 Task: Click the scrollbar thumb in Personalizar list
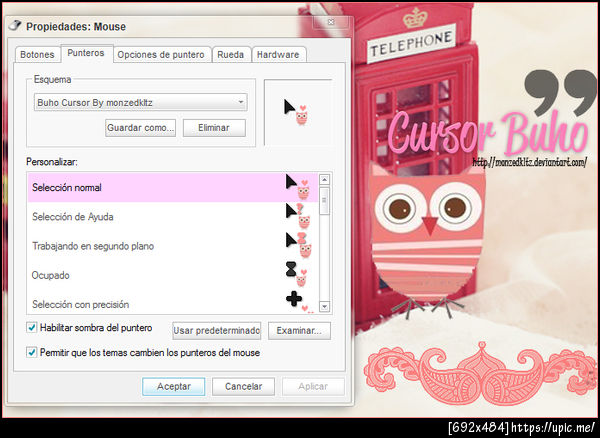pos(324,200)
